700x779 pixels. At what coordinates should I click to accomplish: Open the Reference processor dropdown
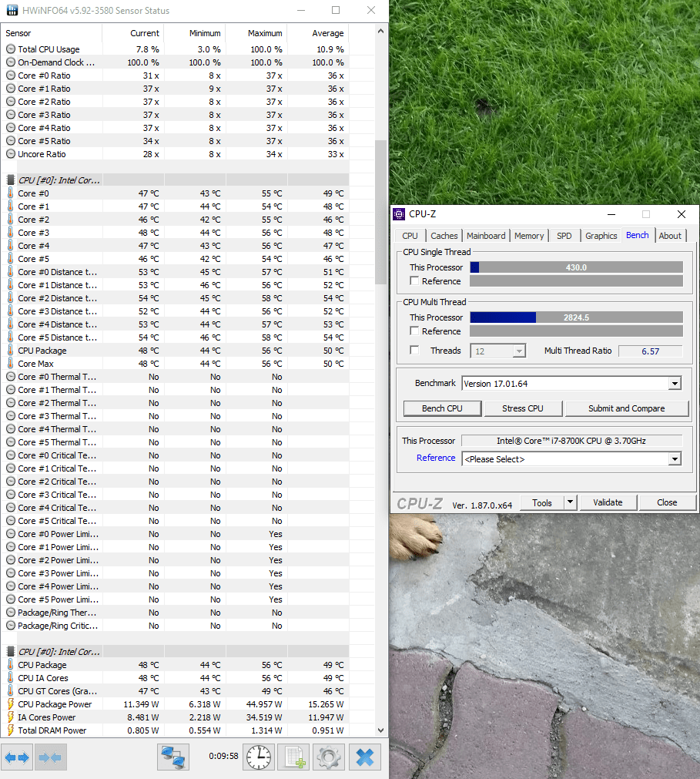coord(675,459)
